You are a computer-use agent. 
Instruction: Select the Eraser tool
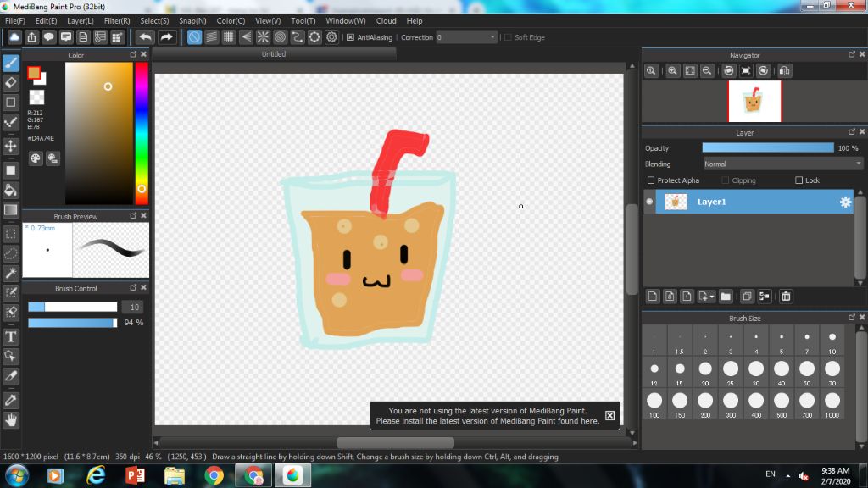[10, 83]
